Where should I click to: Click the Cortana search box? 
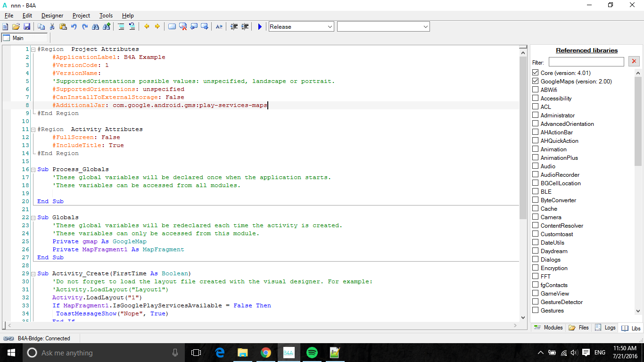(x=104, y=353)
